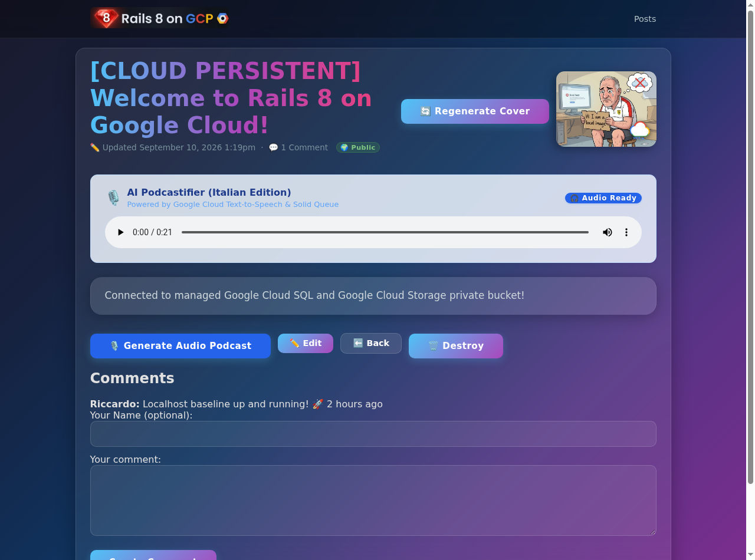This screenshot has width=755, height=560.
Task: Mute the audio player volume
Action: (x=607, y=232)
